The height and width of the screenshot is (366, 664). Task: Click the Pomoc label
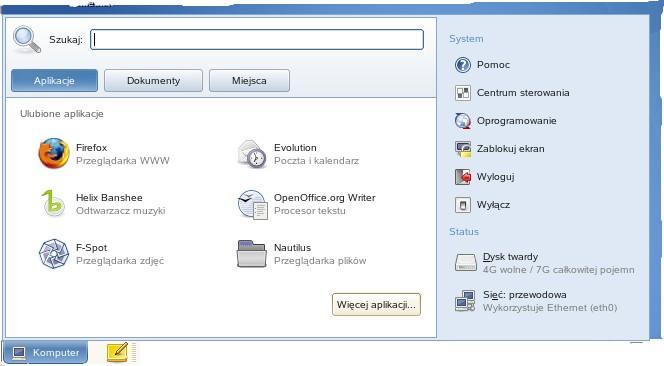pyautogui.click(x=493, y=65)
